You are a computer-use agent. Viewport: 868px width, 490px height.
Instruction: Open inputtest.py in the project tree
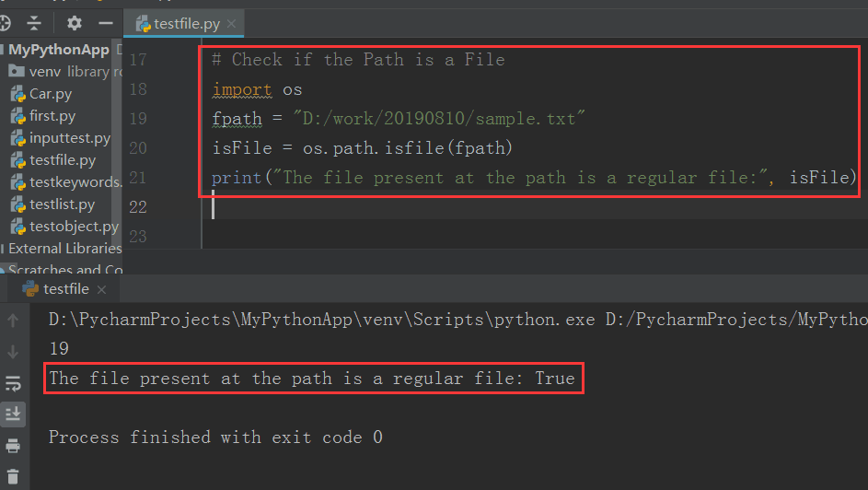coord(70,138)
